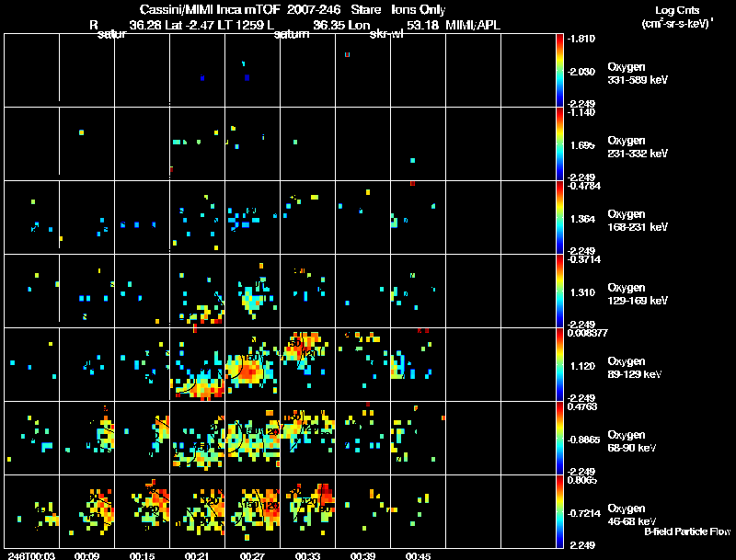Click the 'Oxygen 231-332 keV' row label
Viewport: 736px width, 560px height.
(x=638, y=147)
